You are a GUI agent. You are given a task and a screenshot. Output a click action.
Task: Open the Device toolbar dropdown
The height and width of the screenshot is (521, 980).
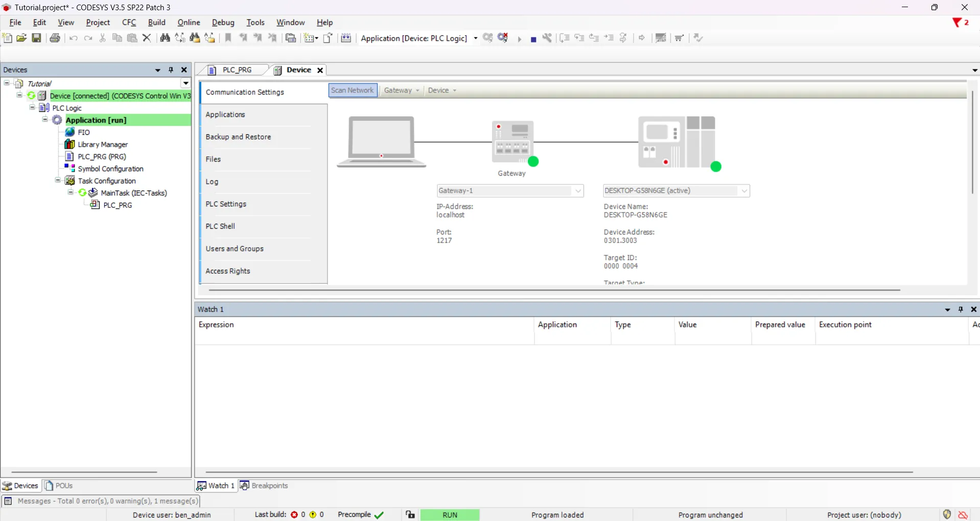[442, 90]
